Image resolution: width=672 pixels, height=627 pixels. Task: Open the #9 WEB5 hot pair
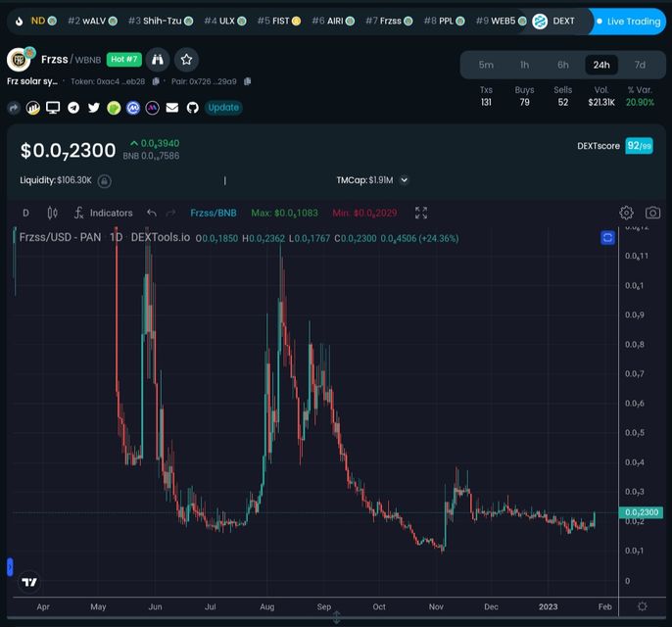(x=501, y=21)
